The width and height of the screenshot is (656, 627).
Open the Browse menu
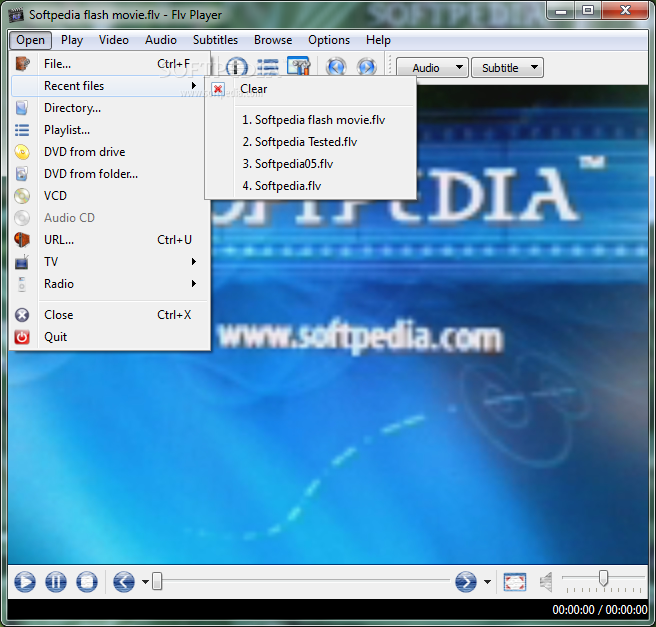coord(273,40)
